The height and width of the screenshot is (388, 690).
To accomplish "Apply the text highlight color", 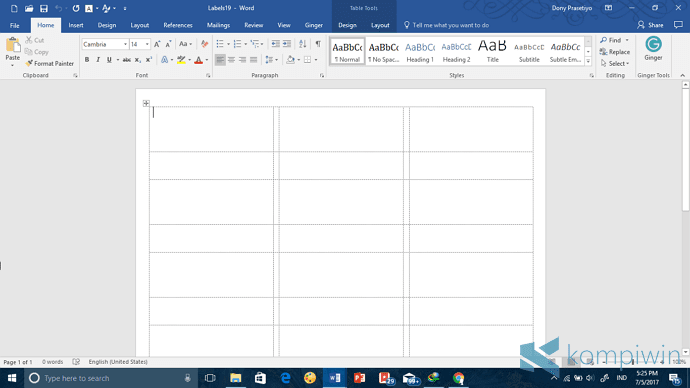I will pyautogui.click(x=181, y=60).
